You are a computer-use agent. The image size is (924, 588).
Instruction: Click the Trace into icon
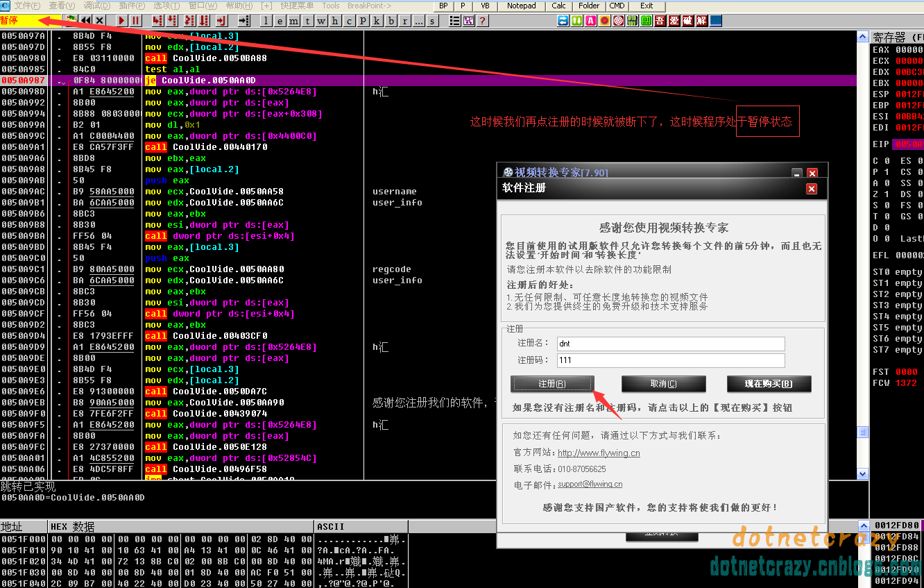(190, 20)
